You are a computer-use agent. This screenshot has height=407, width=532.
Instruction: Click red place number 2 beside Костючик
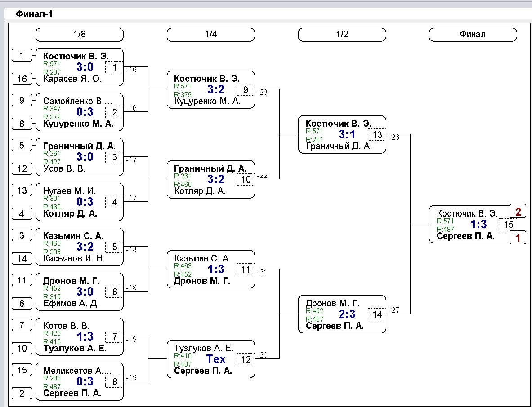[x=518, y=212]
